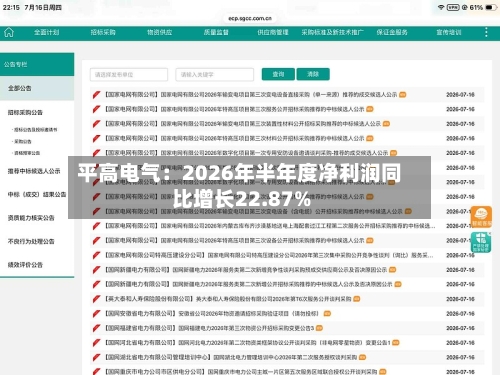The width and height of the screenshot is (500, 375).
Task: Select 采购公告 sidebar sub-item
Action: [22, 141]
